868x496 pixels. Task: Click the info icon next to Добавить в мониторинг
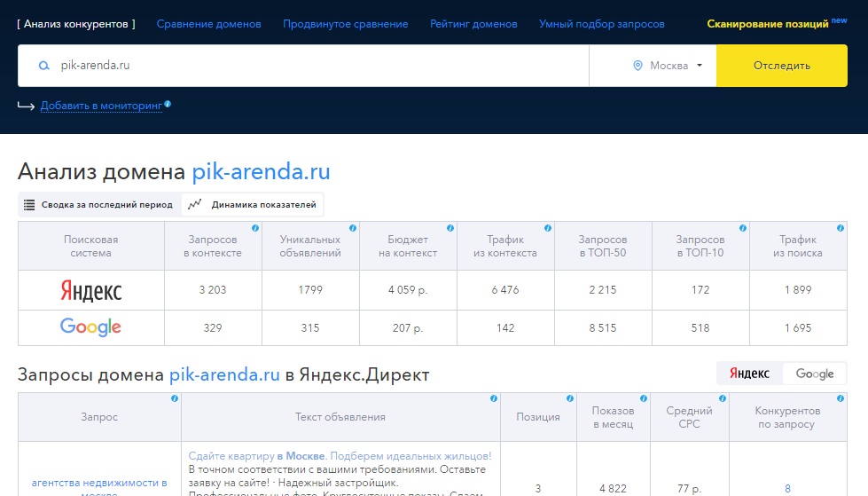tap(168, 104)
